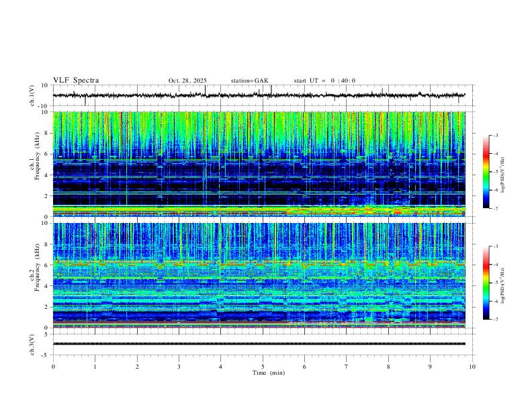532x411 pixels.
Task: Click time axis tick label "10"
Action: 472,367
